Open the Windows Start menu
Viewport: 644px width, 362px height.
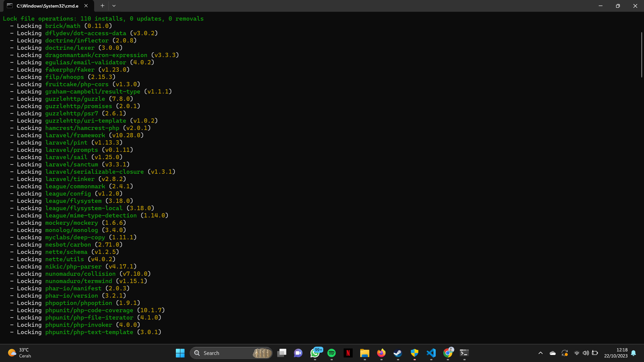[x=180, y=353]
